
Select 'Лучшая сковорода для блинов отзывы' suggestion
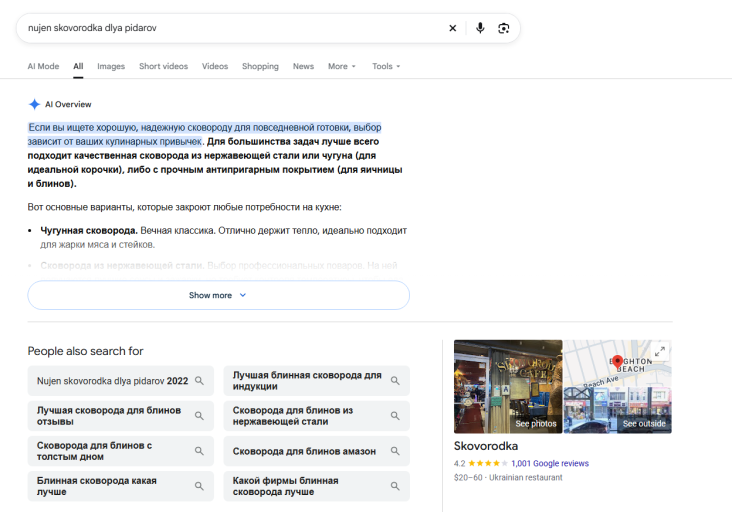pos(120,416)
